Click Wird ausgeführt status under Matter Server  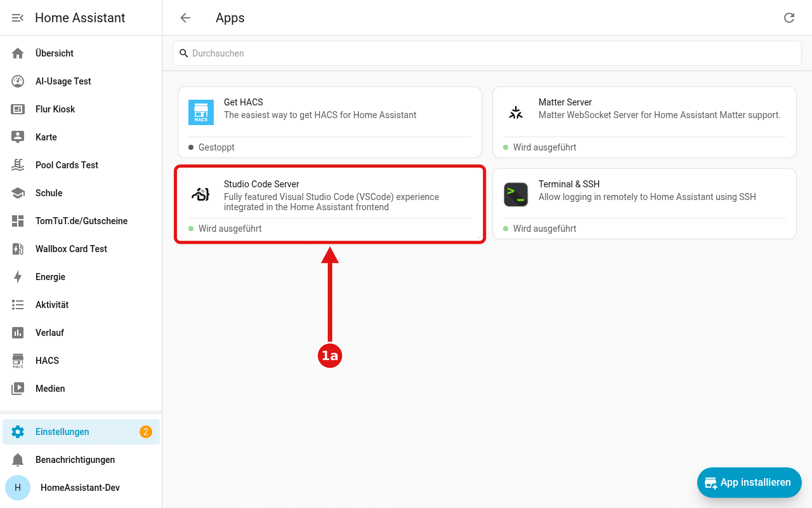point(544,147)
